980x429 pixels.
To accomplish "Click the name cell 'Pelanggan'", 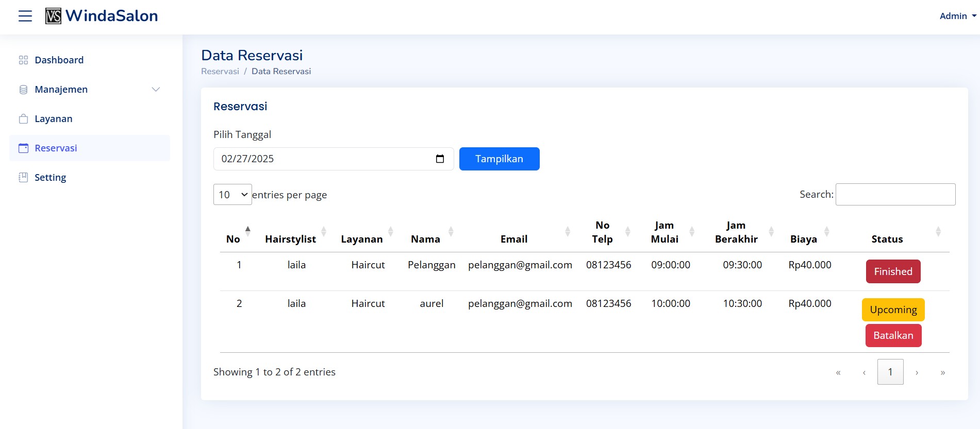I will pyautogui.click(x=431, y=265).
